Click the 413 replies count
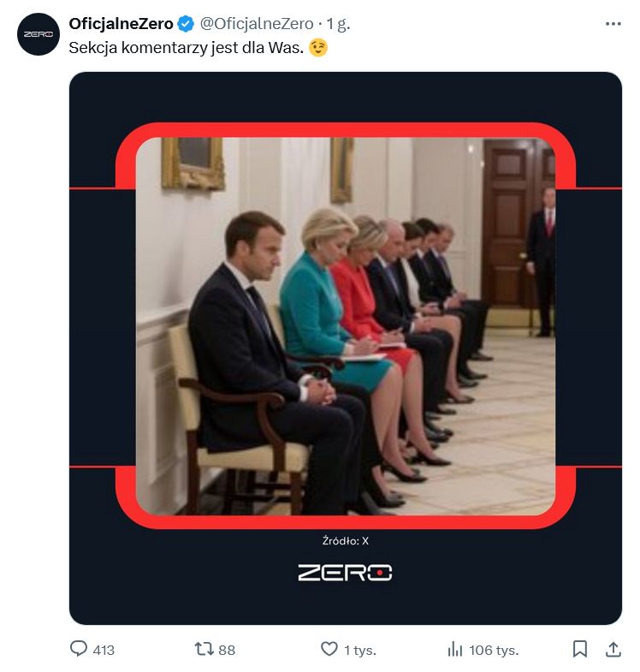640x672 pixels. (103, 650)
